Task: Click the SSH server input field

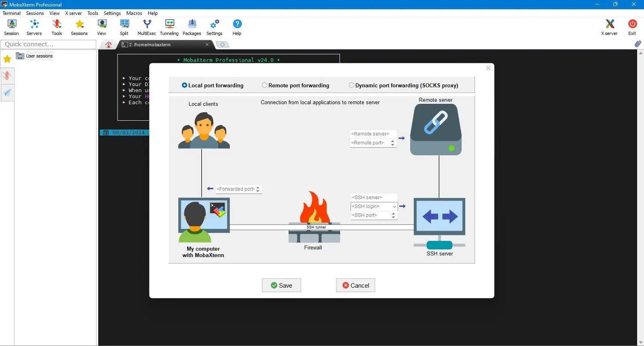Action: (374, 198)
